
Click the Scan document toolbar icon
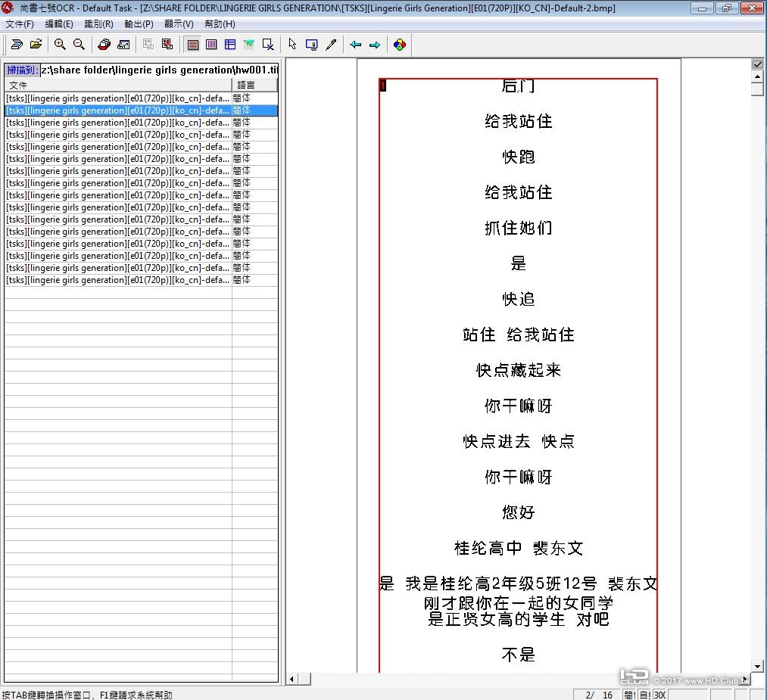17,45
